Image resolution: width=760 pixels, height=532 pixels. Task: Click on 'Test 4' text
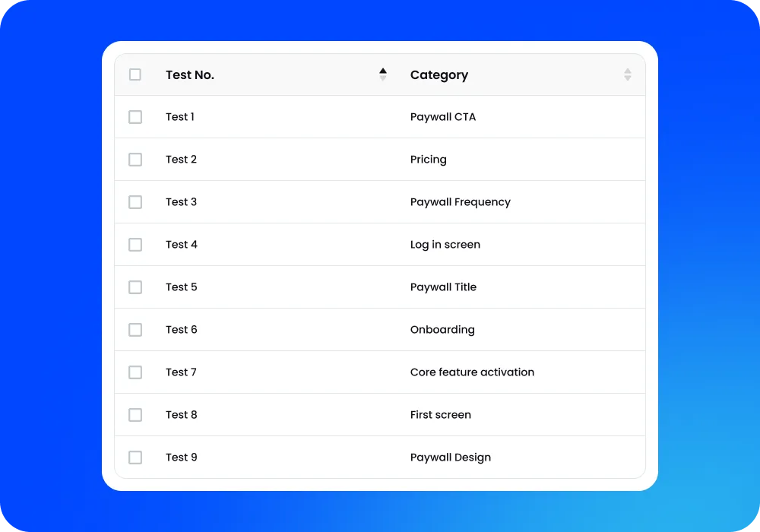click(182, 245)
